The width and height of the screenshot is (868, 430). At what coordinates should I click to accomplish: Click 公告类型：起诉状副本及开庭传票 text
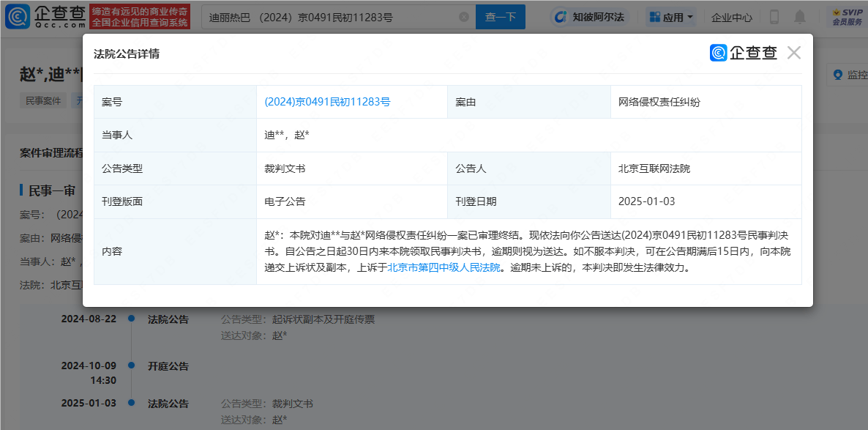point(298,319)
